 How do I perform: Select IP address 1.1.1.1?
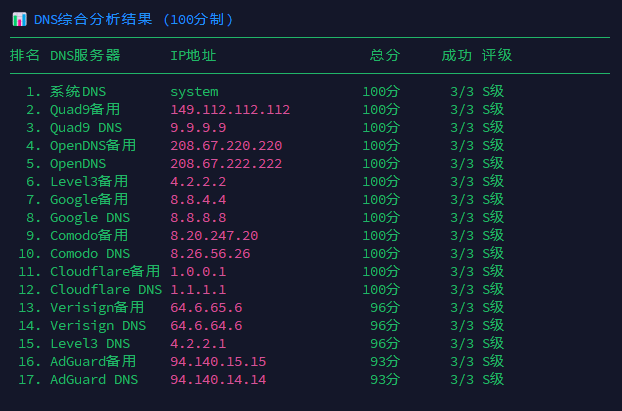[198, 290]
